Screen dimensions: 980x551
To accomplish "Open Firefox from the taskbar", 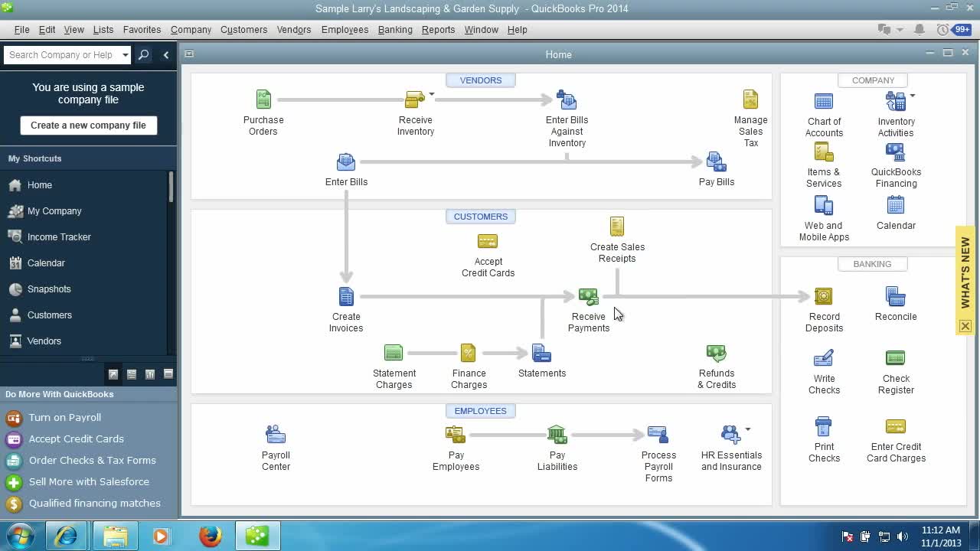I will click(x=211, y=536).
